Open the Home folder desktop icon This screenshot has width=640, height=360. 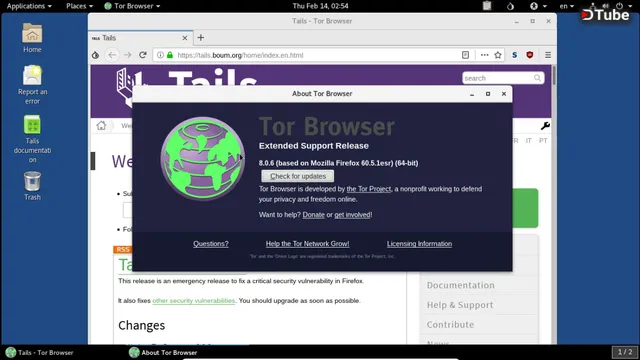click(32, 38)
